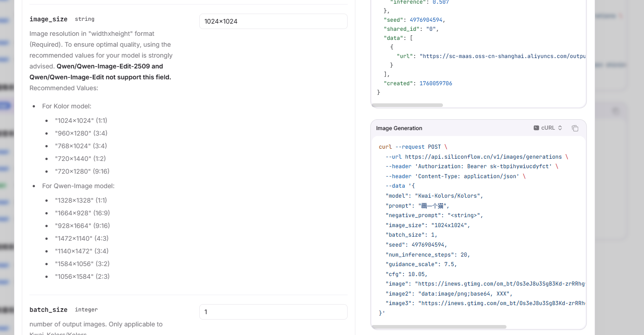Edit the image_size input field
This screenshot has width=644, height=335.
pos(273,21)
